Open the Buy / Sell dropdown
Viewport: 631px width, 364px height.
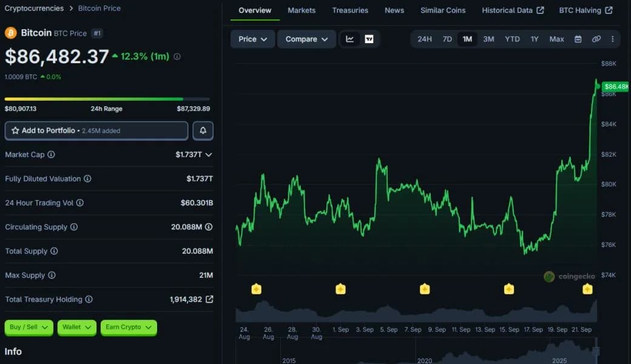click(x=29, y=328)
